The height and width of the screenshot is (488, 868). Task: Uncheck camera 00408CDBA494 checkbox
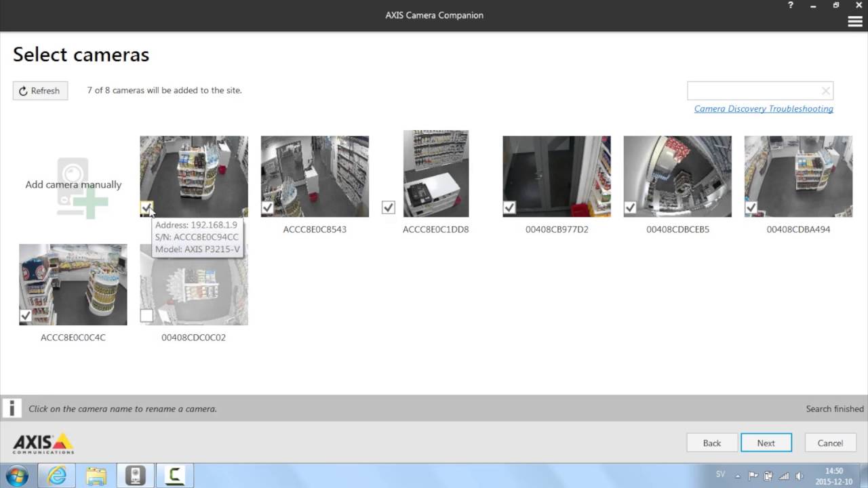[x=751, y=207]
